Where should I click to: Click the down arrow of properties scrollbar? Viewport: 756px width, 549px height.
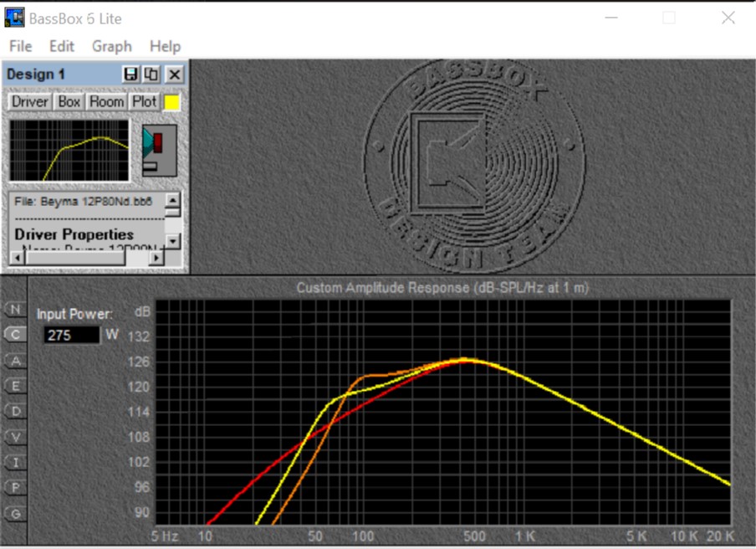173,241
